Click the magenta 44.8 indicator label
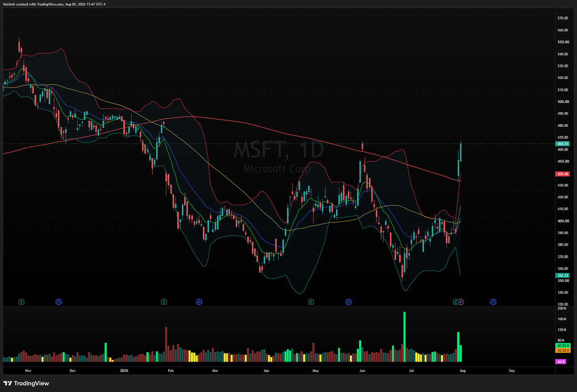The height and width of the screenshot is (392, 577). (561, 362)
